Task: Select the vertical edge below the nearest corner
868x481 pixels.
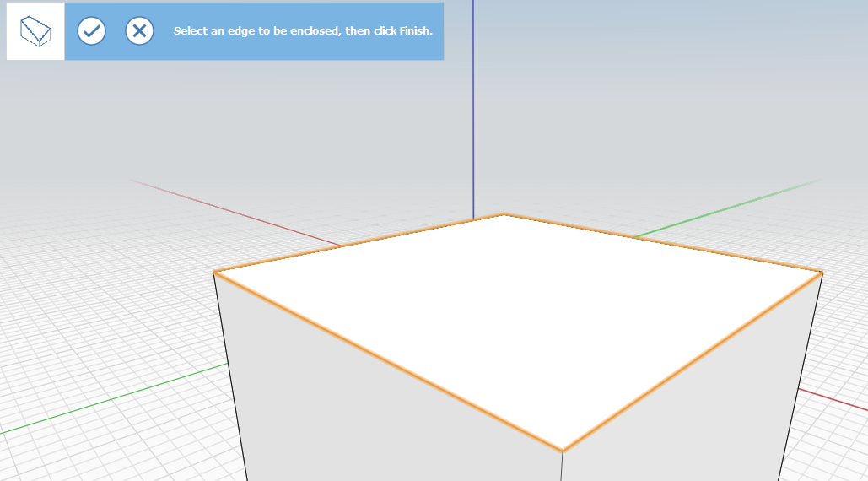Action: (x=562, y=467)
